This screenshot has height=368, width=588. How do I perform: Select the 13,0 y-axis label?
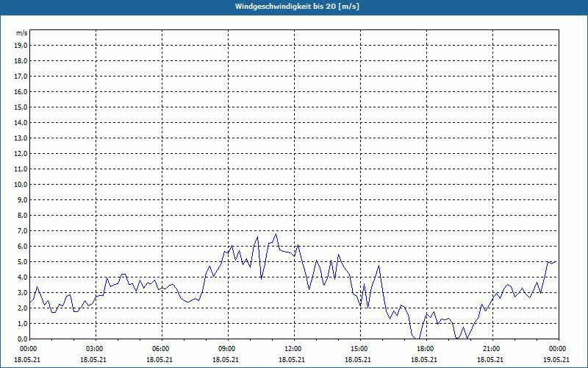tap(21, 138)
